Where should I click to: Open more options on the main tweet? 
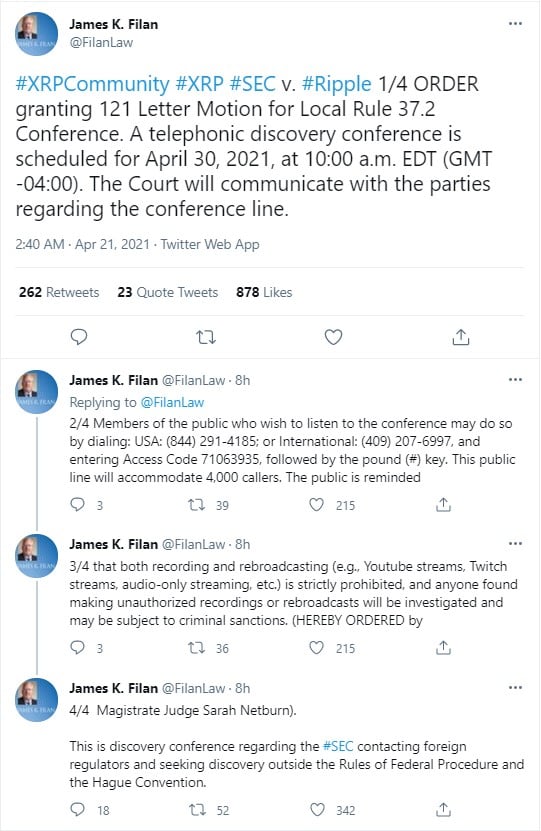tap(515, 24)
